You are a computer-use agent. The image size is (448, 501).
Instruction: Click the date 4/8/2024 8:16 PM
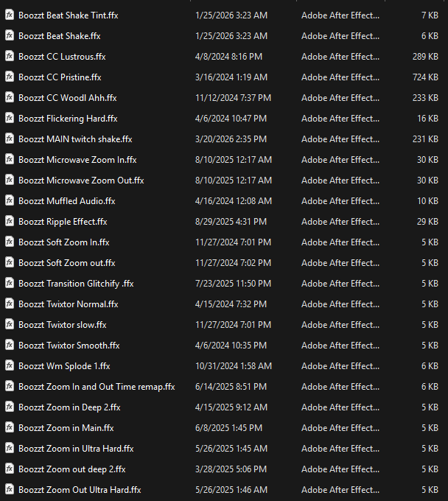pos(229,57)
